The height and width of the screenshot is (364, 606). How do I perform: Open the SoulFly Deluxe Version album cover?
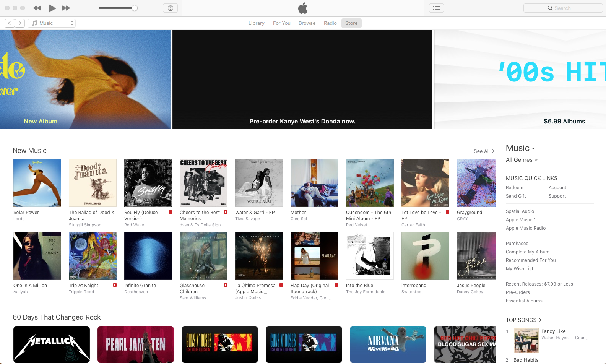coord(148,183)
